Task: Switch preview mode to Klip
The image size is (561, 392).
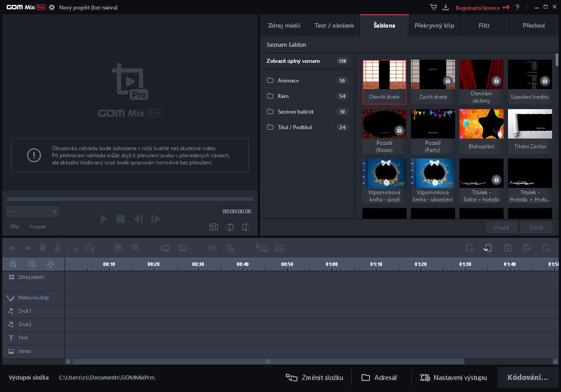Action: coord(15,227)
